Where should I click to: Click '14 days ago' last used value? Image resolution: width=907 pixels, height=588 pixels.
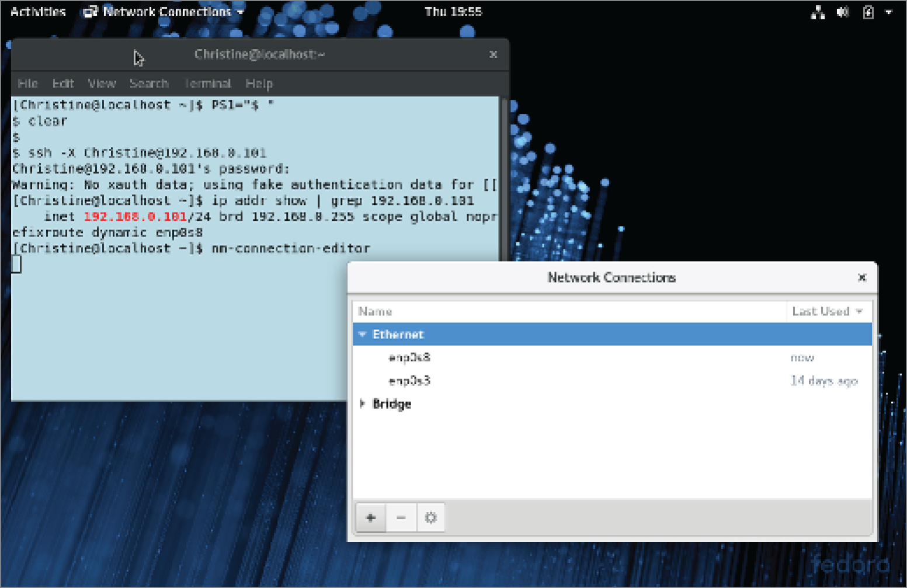point(824,381)
